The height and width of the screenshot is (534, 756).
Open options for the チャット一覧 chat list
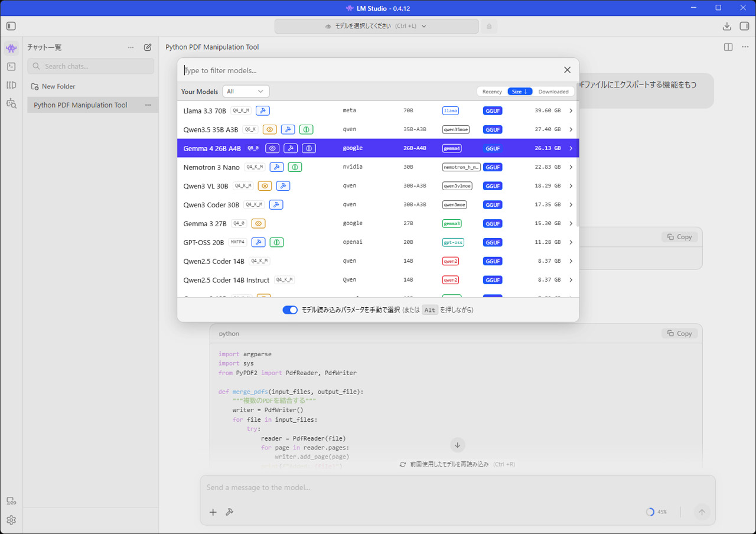[131, 47]
